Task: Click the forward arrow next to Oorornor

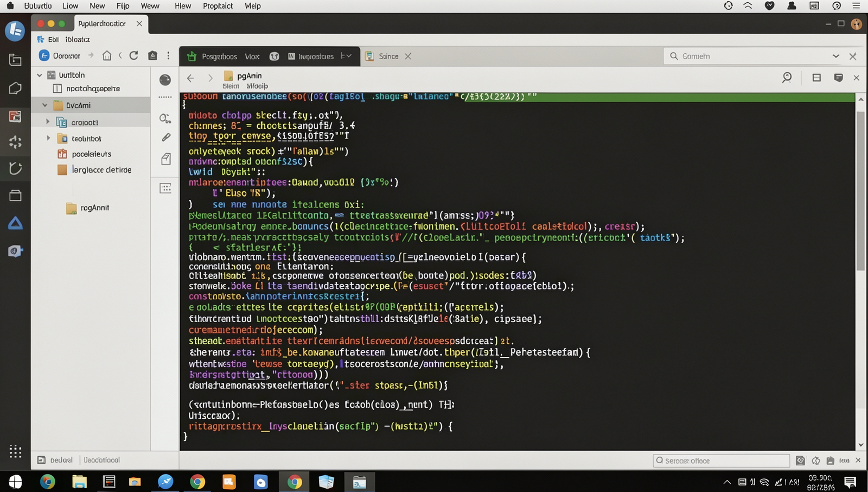Action: (x=91, y=55)
